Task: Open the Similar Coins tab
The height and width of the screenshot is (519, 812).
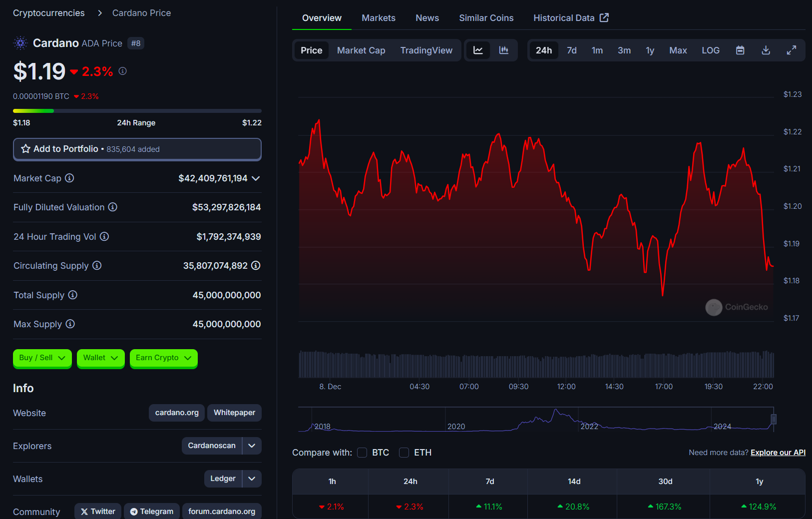Action: pos(486,18)
